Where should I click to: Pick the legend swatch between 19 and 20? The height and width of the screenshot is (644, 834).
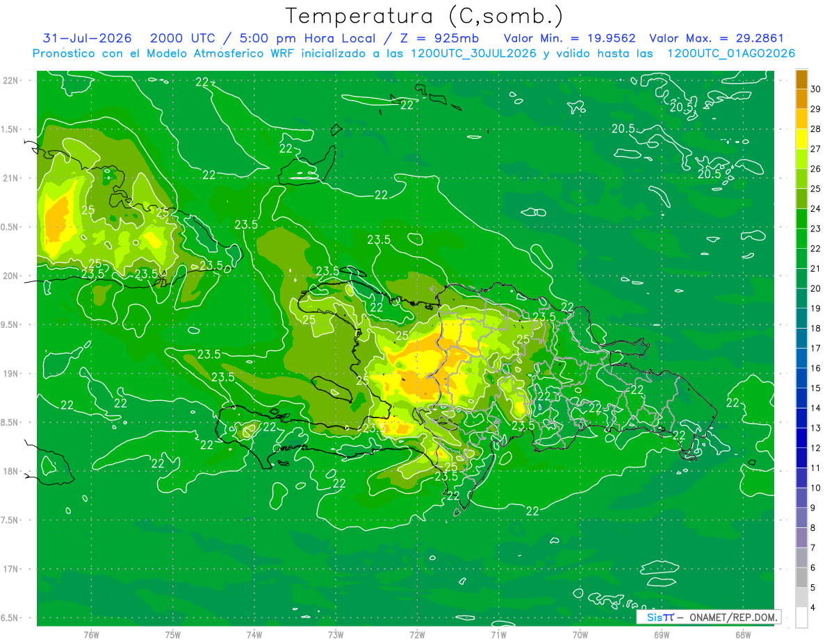pyautogui.click(x=801, y=299)
